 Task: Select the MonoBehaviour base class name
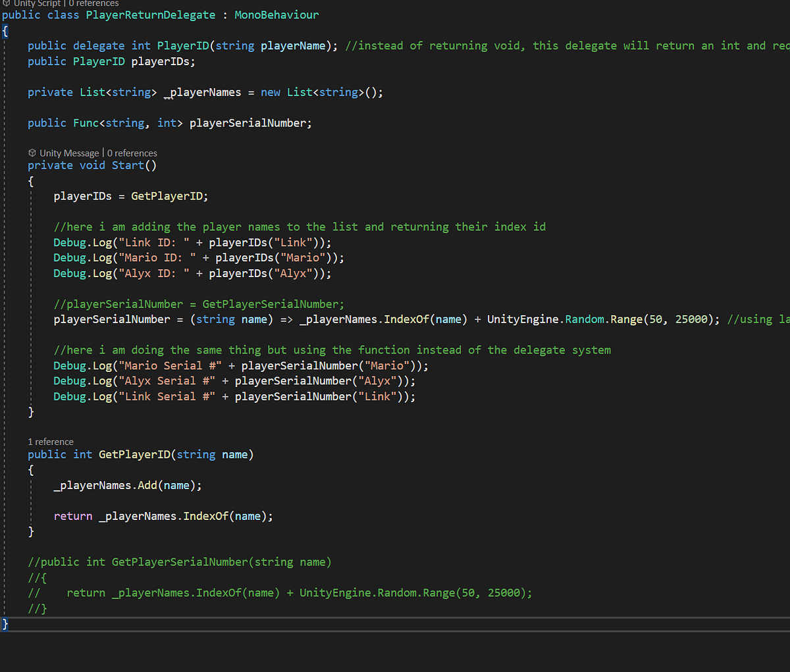(x=276, y=14)
